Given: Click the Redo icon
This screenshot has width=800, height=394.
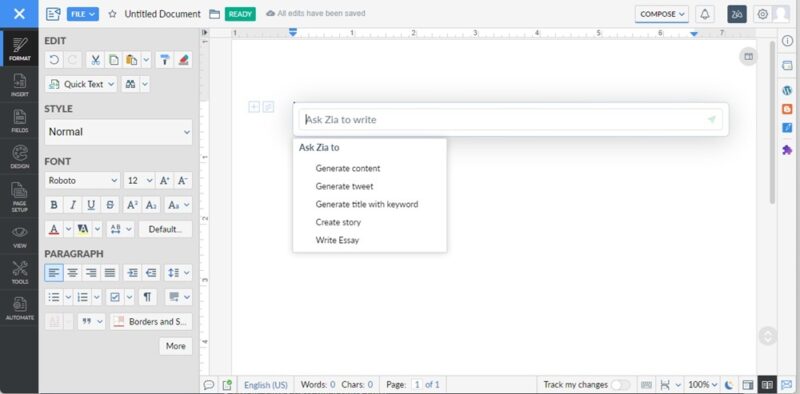Looking at the screenshot, I should 72,60.
